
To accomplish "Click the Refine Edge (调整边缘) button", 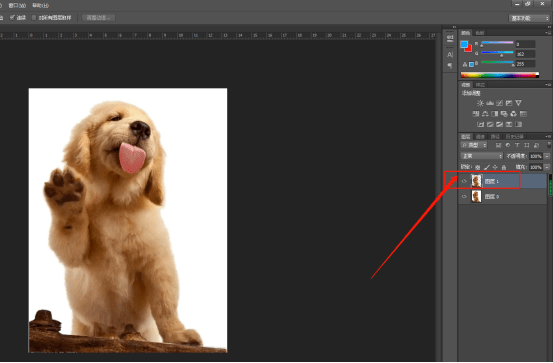I will (x=98, y=18).
